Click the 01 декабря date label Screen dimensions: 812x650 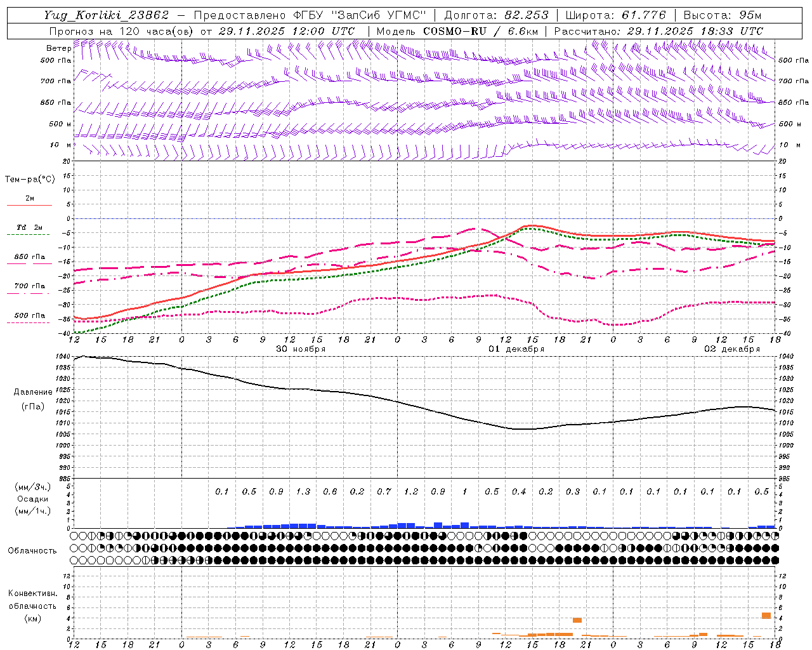[516, 349]
